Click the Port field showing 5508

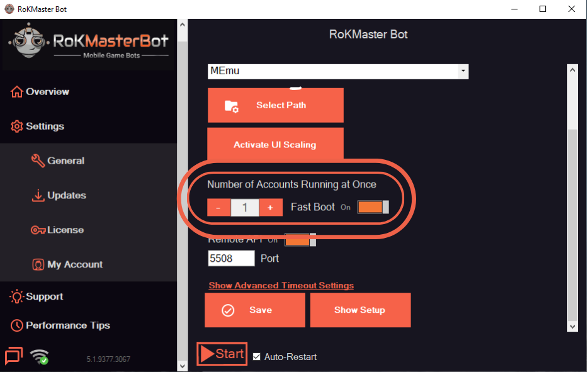point(232,258)
